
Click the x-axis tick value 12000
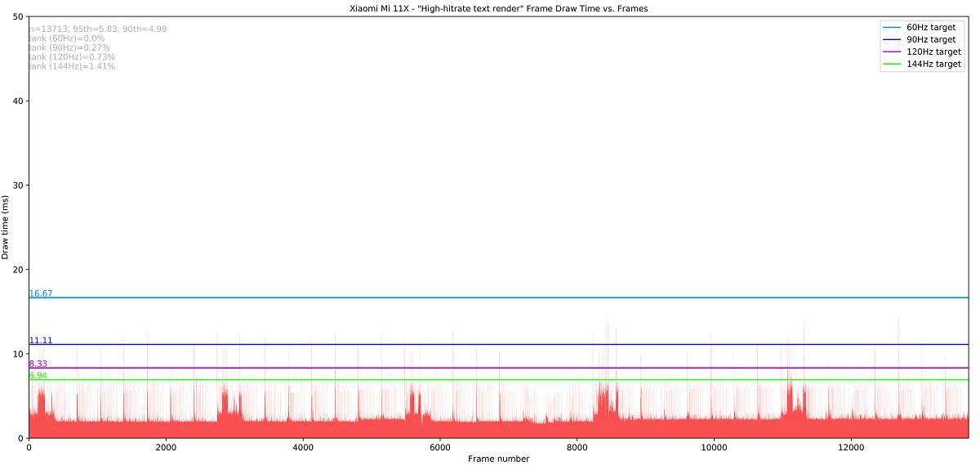pos(852,447)
